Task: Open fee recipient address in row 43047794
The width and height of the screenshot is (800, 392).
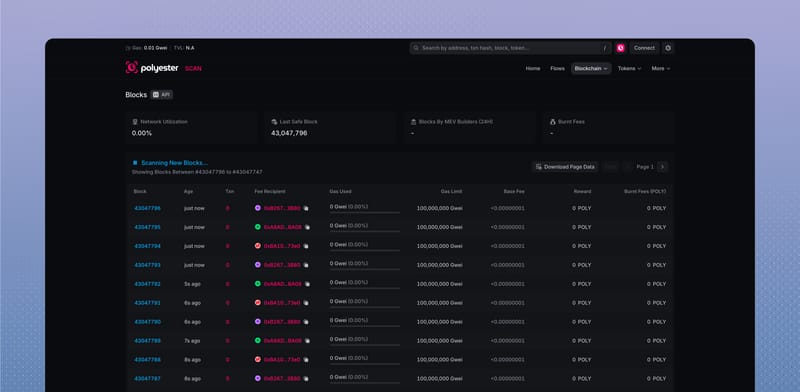Action: click(x=282, y=246)
